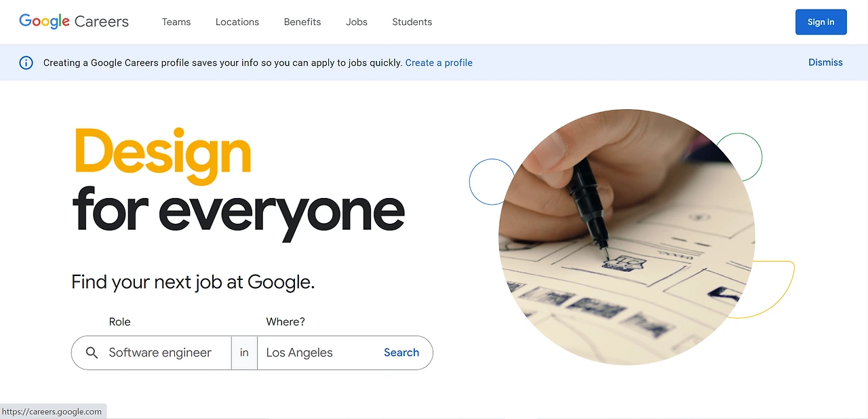Click the blue outlined circle beside the photo
This screenshot has width=868, height=419.
point(484,182)
